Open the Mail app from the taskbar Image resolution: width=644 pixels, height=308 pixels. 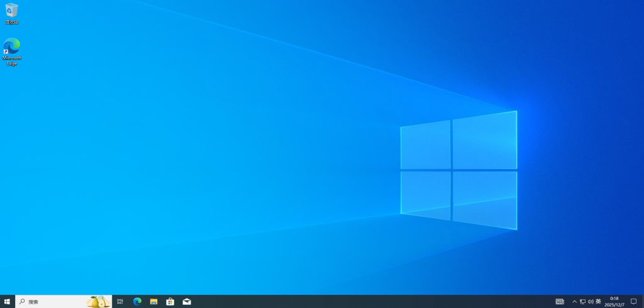click(187, 302)
